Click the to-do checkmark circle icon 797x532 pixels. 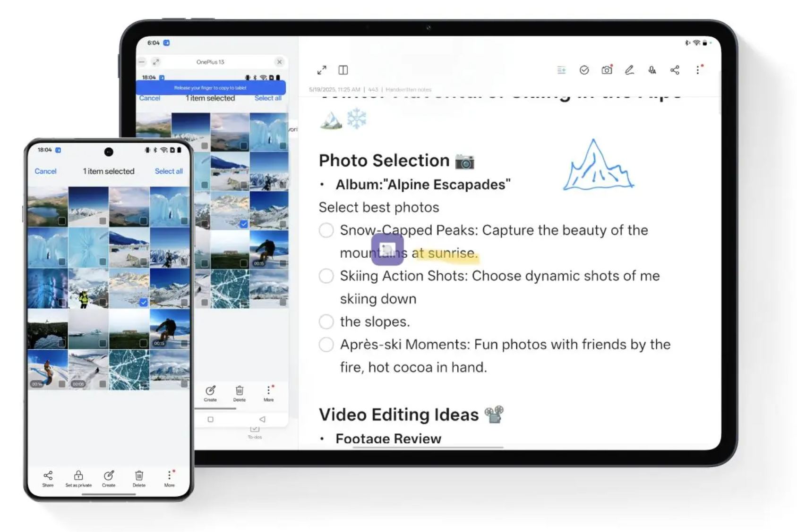pyautogui.click(x=584, y=70)
